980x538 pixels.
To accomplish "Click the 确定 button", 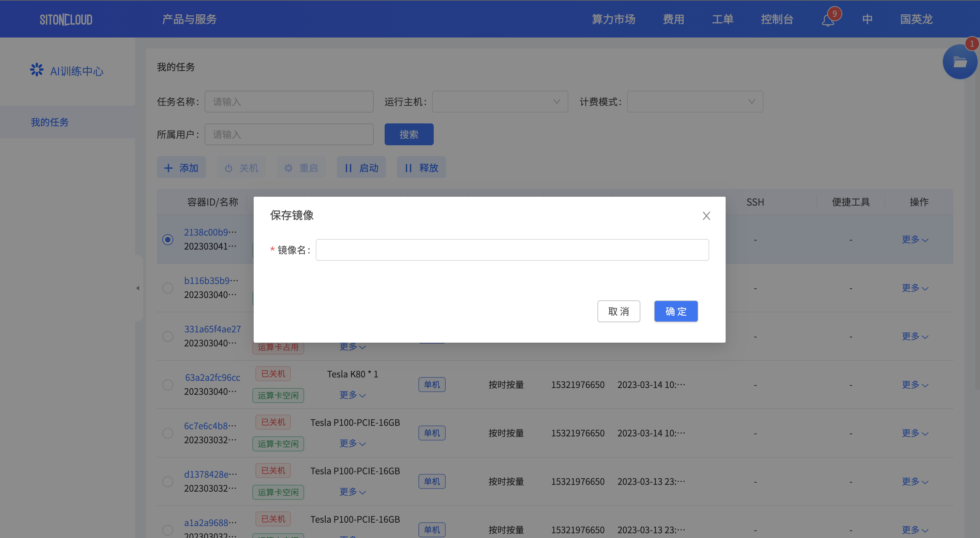I will (675, 311).
